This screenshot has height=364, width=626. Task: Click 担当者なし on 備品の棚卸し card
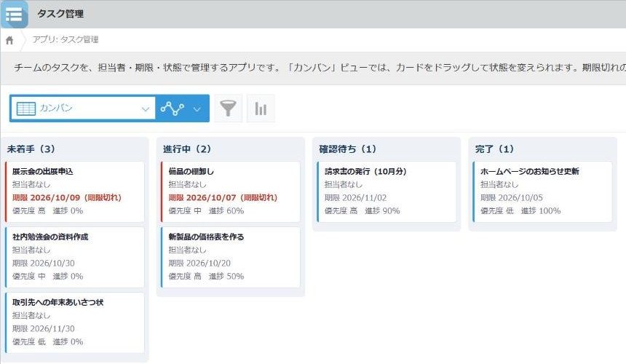(187, 184)
